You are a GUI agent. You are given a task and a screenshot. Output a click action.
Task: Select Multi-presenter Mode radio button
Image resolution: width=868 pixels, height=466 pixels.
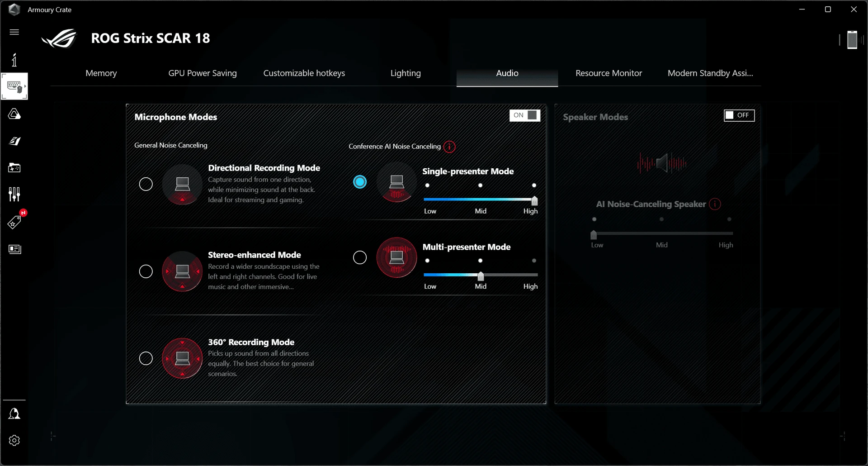click(x=360, y=257)
